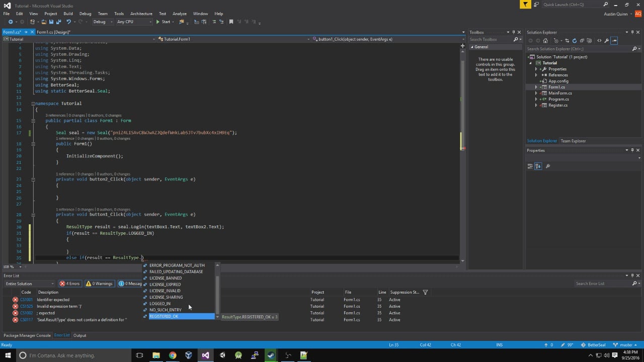The image size is (644, 362).
Task: Open the Debug configuration dropdown
Action: pos(102,22)
